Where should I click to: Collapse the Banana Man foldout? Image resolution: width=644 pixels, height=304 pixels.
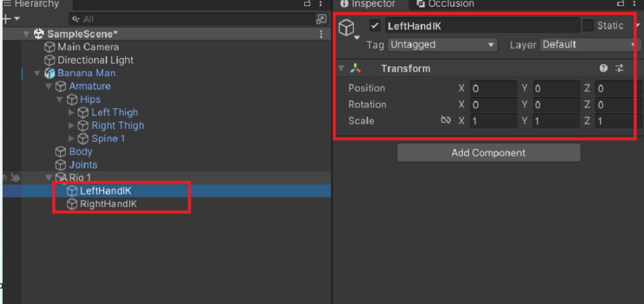point(38,73)
